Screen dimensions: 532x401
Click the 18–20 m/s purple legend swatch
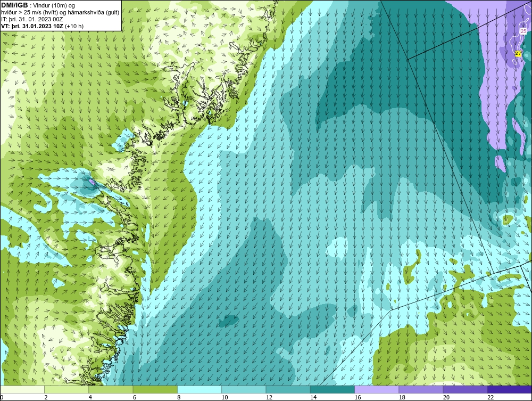pos(421,389)
